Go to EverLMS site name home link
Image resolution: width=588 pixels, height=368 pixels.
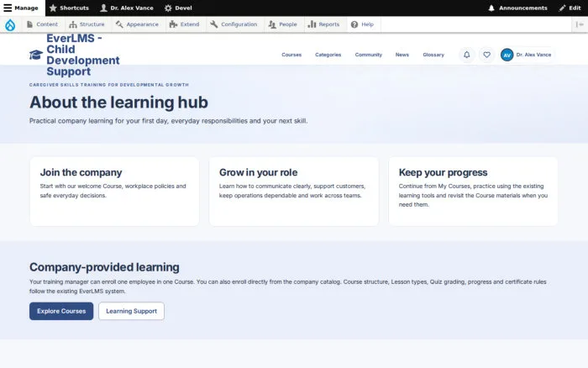[x=83, y=55]
